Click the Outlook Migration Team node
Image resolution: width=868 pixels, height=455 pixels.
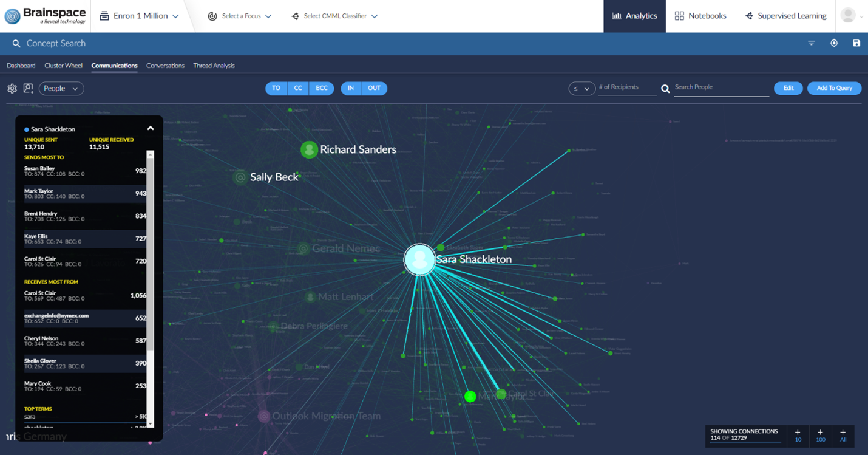pos(263,416)
